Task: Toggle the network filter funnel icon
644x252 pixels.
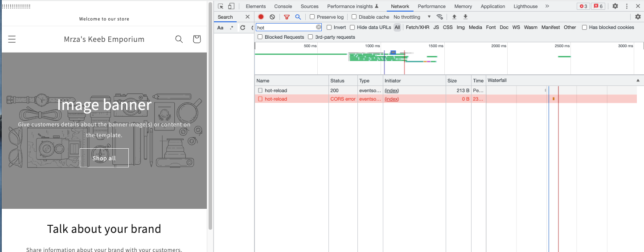Action: 287,17
